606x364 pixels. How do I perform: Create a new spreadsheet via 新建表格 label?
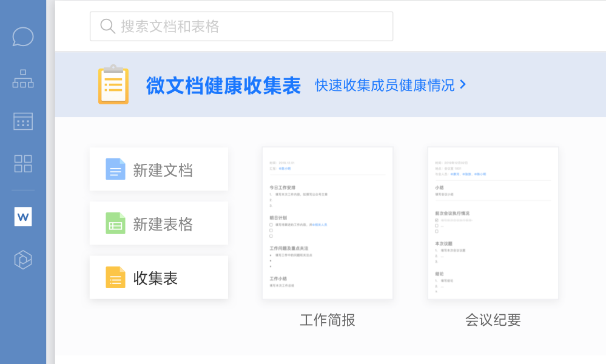163,224
